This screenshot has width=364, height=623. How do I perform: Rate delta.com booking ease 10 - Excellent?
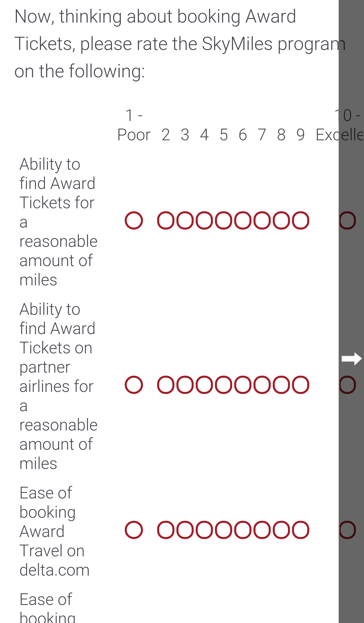348,530
